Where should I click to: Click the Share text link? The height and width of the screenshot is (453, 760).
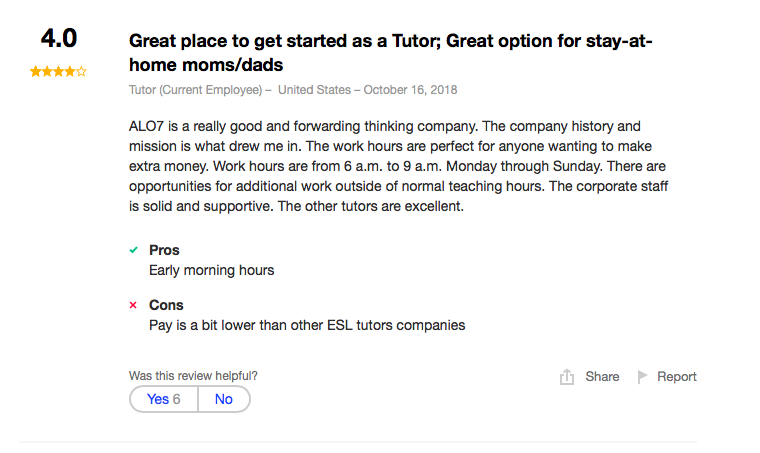(x=602, y=377)
